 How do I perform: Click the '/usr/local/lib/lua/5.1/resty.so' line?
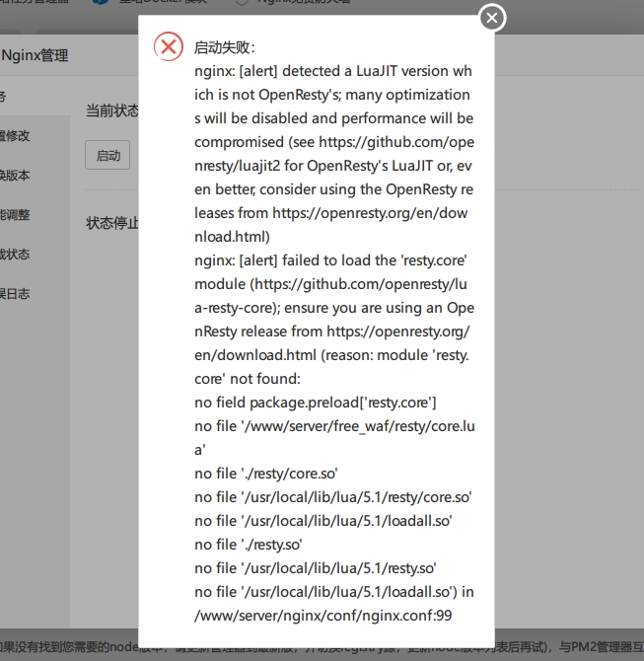[x=316, y=568]
